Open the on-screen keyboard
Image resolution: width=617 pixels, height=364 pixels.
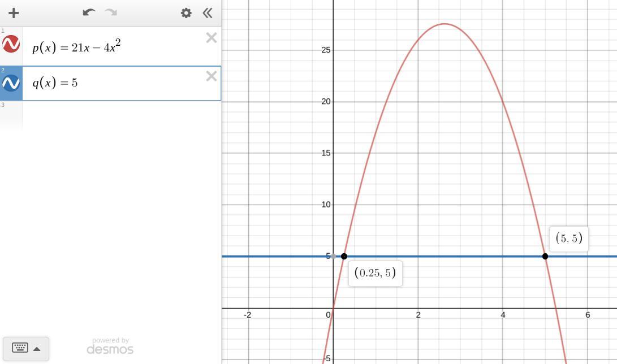[x=20, y=348]
